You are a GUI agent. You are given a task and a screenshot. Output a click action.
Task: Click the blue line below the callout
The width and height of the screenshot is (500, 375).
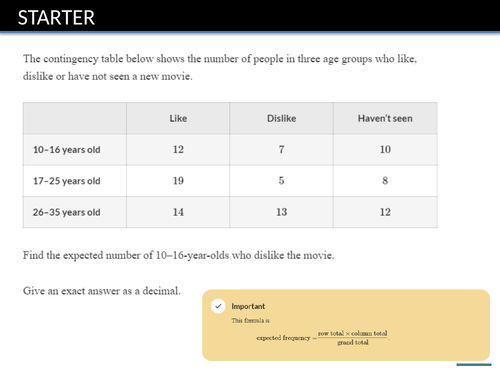click(x=474, y=365)
